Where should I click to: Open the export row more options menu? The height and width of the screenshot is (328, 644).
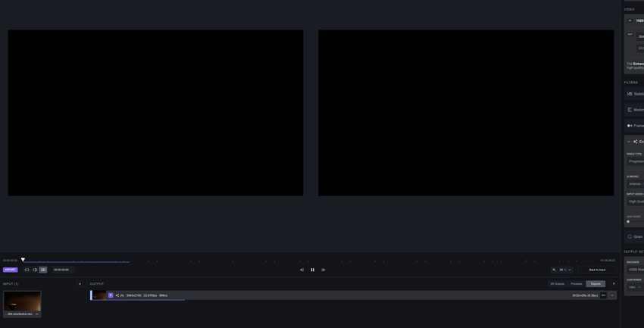tap(612, 295)
